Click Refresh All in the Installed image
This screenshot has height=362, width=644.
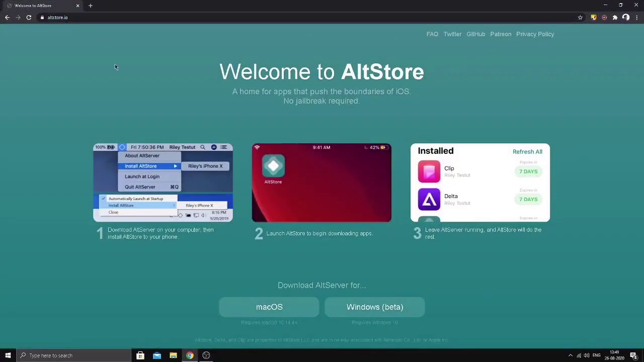(x=527, y=152)
